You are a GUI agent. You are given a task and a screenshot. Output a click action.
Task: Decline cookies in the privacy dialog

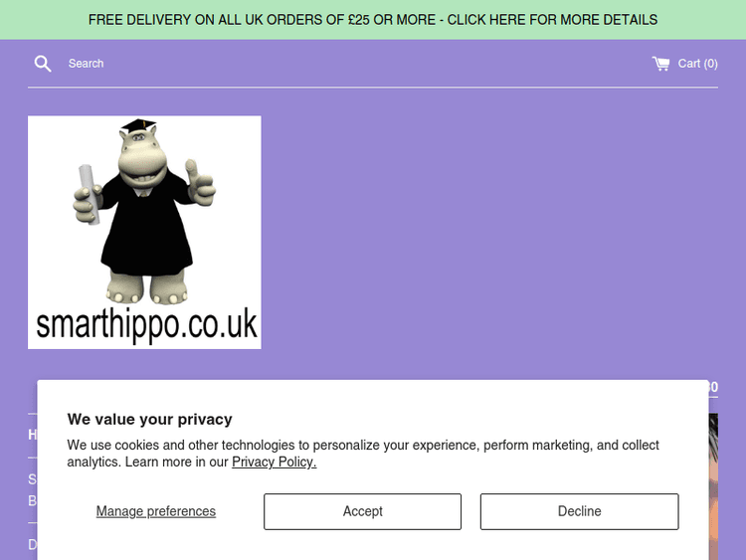pos(580,511)
